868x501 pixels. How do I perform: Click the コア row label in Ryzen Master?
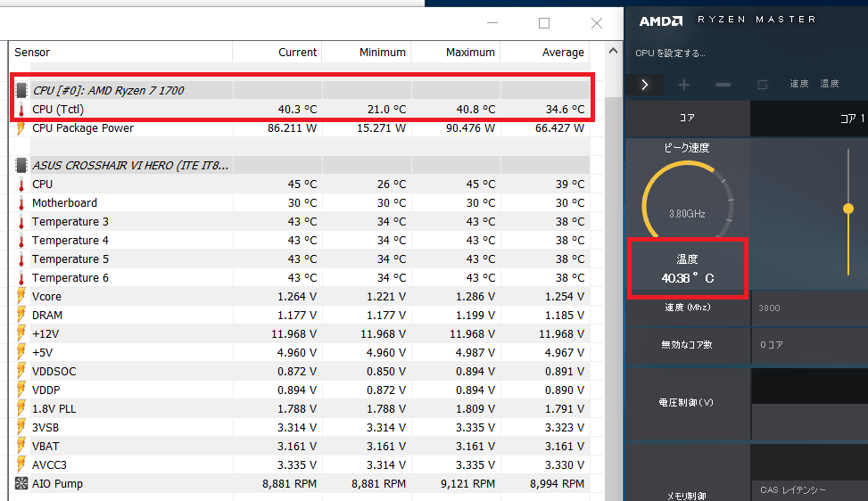pyautogui.click(x=687, y=118)
